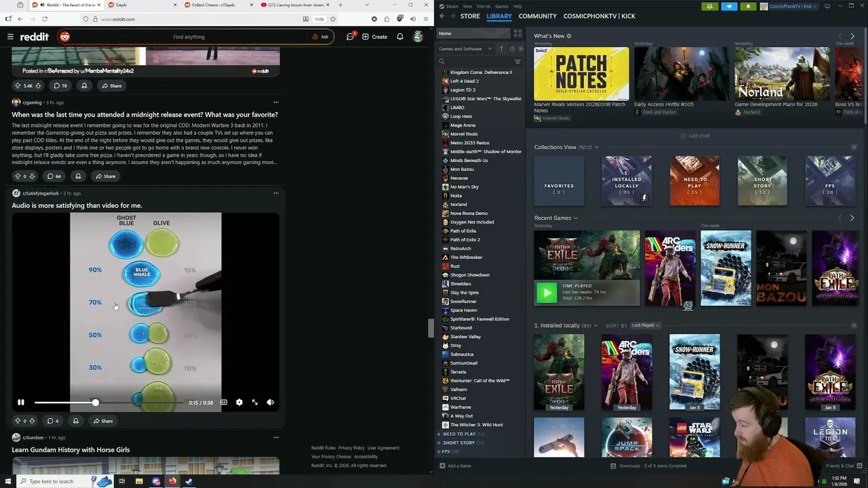868x488 pixels.
Task: Open Reddit notifications bell
Action: (400, 37)
